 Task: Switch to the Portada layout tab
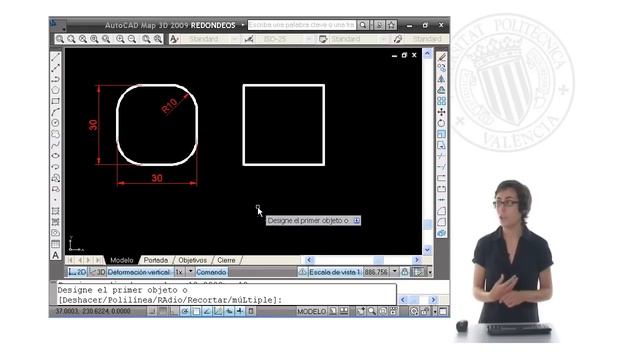[x=156, y=260]
